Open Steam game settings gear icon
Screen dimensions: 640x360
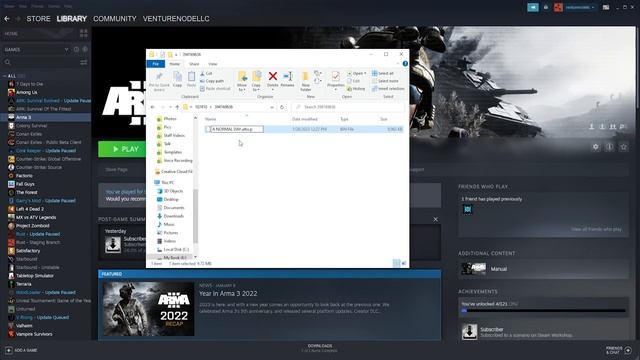click(596, 147)
